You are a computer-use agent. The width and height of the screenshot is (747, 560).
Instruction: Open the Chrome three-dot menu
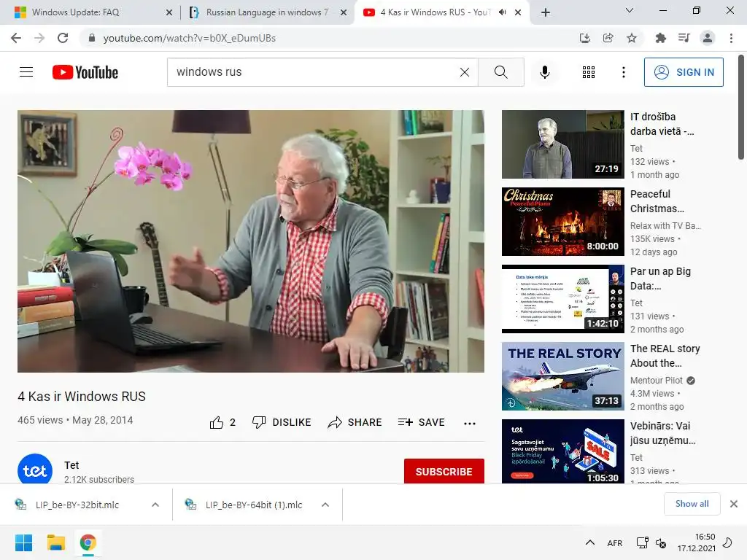click(x=731, y=38)
